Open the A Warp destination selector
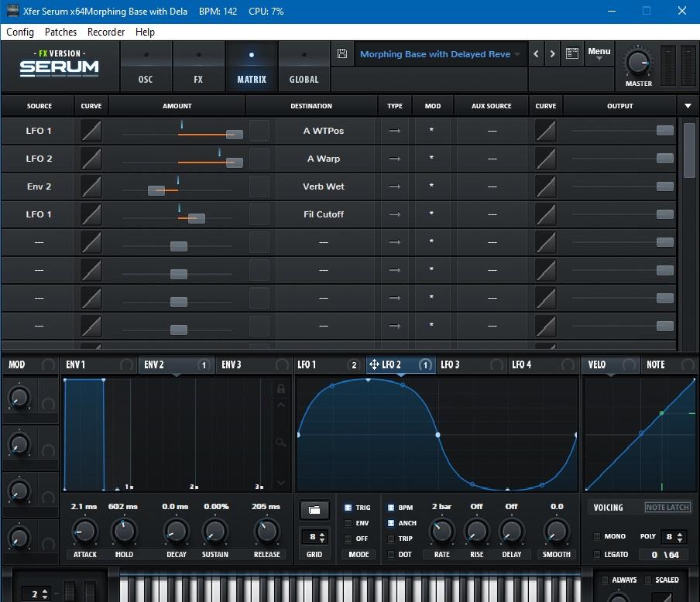 tap(324, 159)
